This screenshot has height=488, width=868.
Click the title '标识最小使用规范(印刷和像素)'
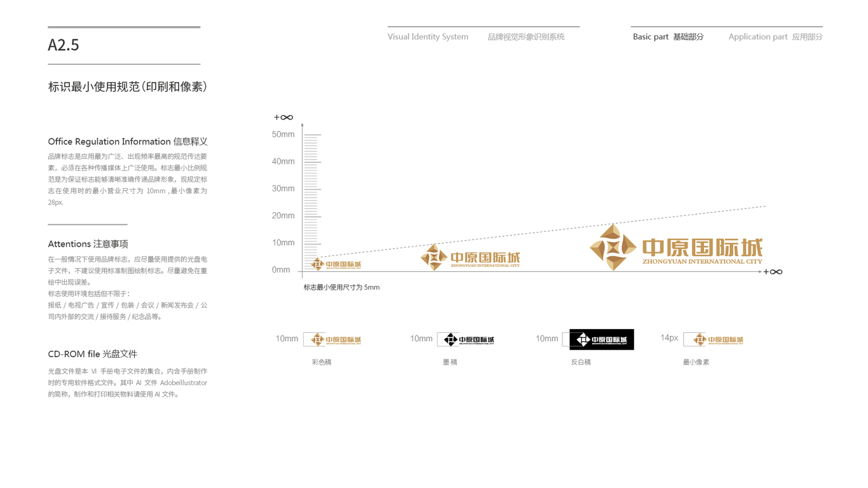click(128, 87)
